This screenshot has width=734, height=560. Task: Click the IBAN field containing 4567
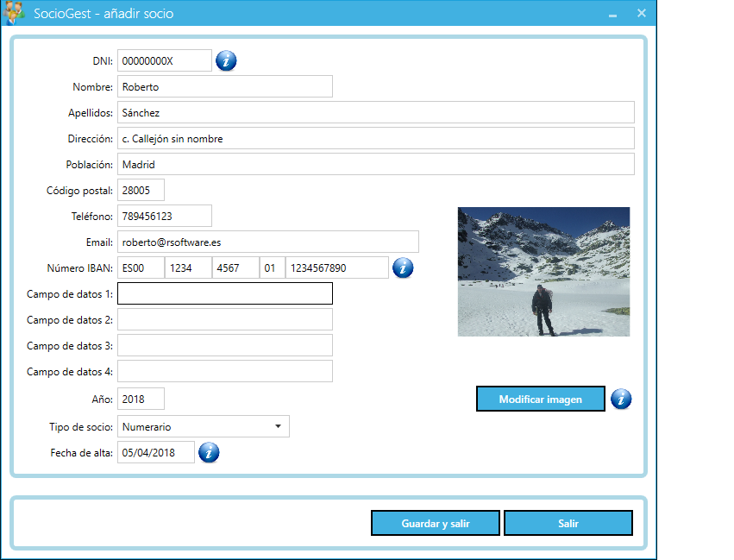tap(236, 267)
